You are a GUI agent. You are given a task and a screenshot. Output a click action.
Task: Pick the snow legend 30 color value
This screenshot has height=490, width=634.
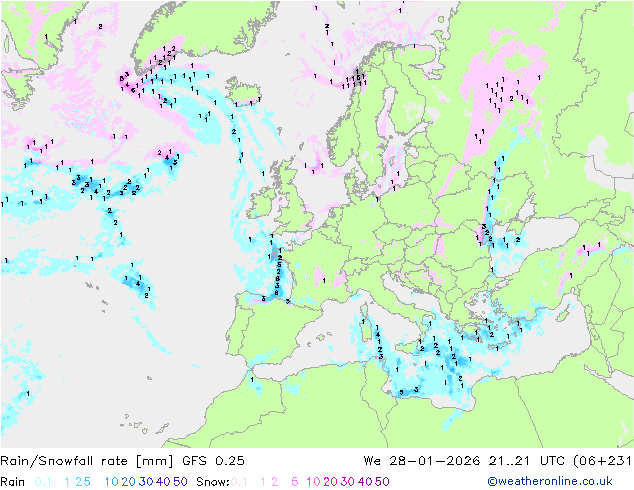[348, 482]
